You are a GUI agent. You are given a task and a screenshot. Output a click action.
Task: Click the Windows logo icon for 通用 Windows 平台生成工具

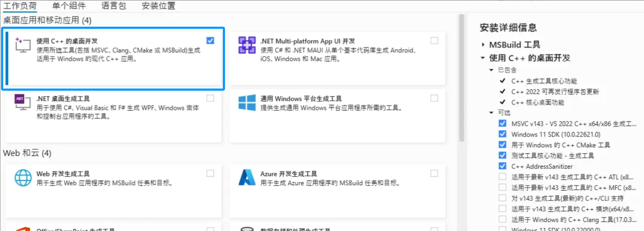pos(247,103)
